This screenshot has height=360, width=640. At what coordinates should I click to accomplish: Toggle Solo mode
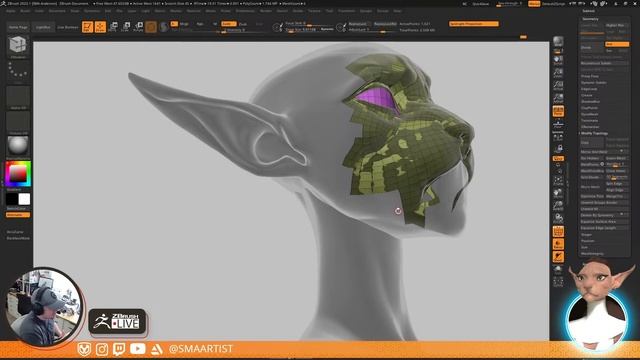click(x=558, y=269)
